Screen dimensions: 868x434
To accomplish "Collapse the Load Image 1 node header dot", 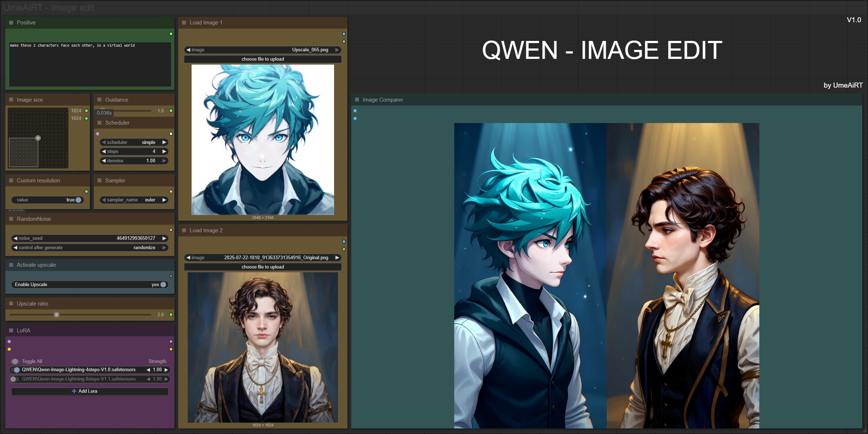I will pos(184,23).
